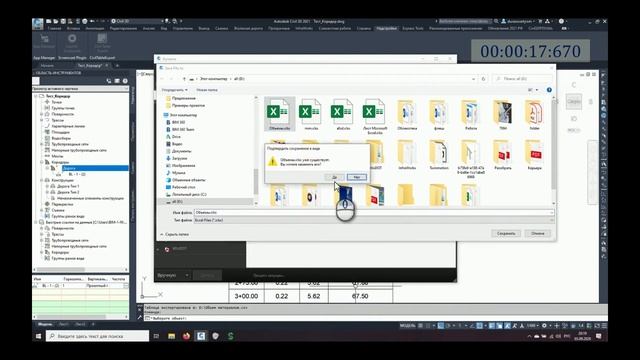This screenshot has height=360, width=640.
Task: Open Firefox from the taskbar
Action: click(x=186, y=336)
